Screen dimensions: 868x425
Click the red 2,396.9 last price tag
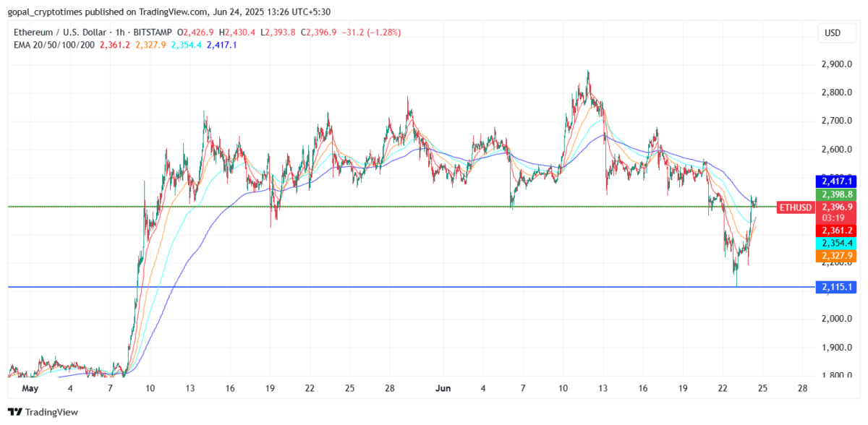click(x=836, y=207)
